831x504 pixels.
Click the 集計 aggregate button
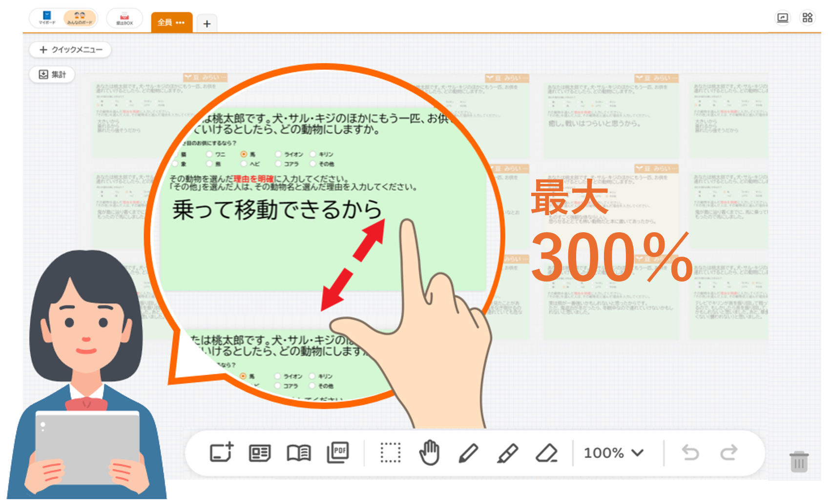click(x=52, y=74)
